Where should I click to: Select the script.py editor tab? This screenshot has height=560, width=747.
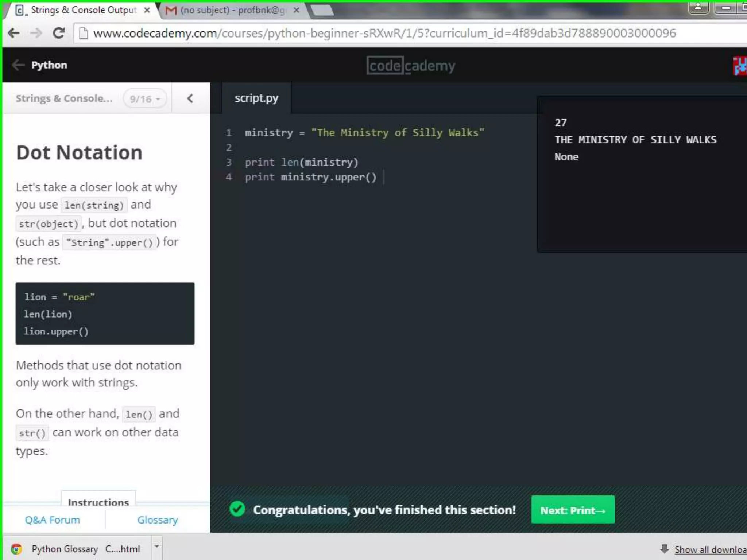tap(256, 98)
